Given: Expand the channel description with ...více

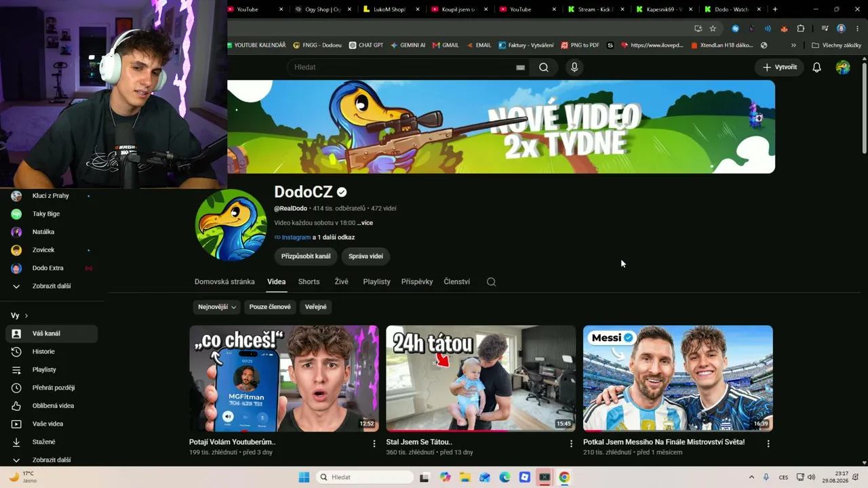Looking at the screenshot, I should [365, 223].
